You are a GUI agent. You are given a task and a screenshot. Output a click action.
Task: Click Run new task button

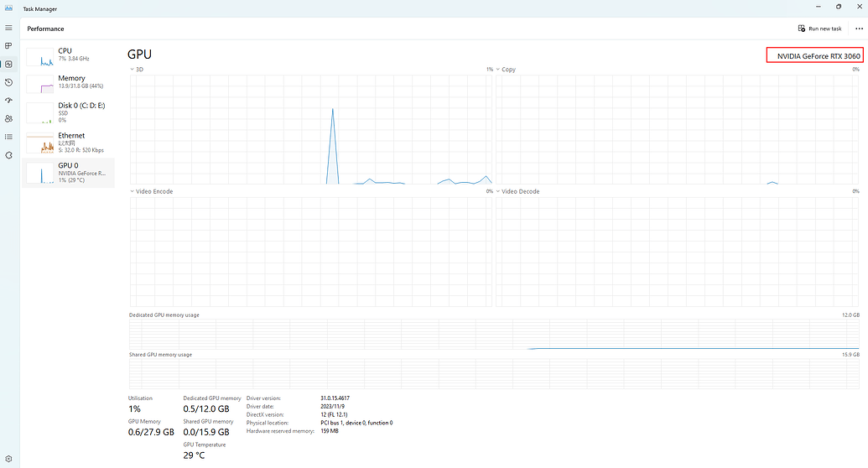[819, 29]
